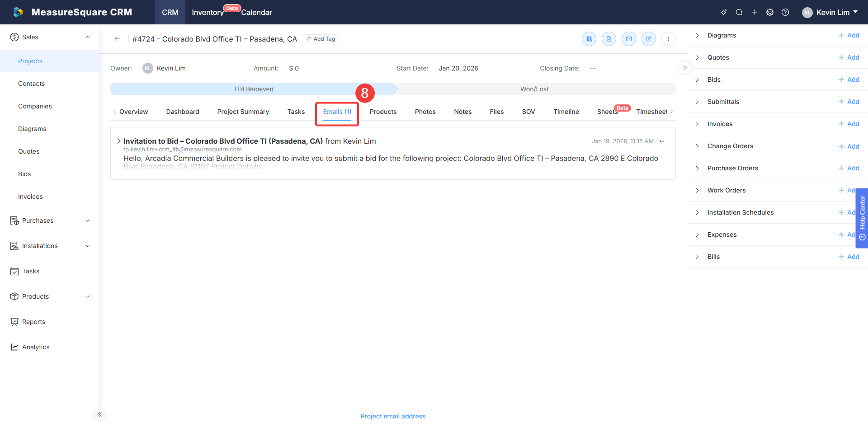Open the Photos tab
This screenshot has height=427, width=868.
(425, 112)
